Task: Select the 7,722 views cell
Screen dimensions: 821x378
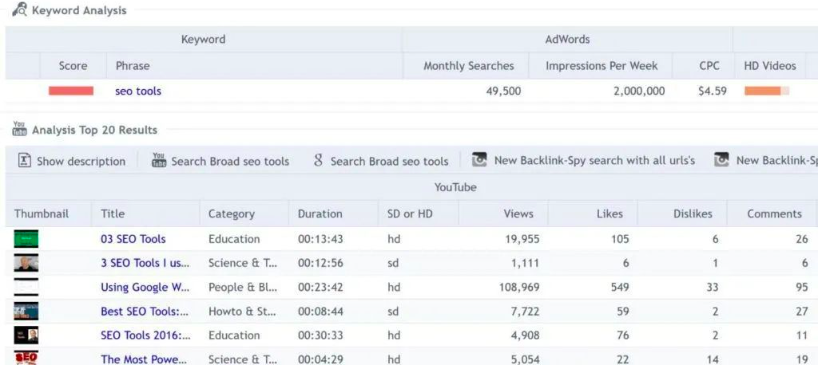Action: pyautogui.click(x=526, y=311)
